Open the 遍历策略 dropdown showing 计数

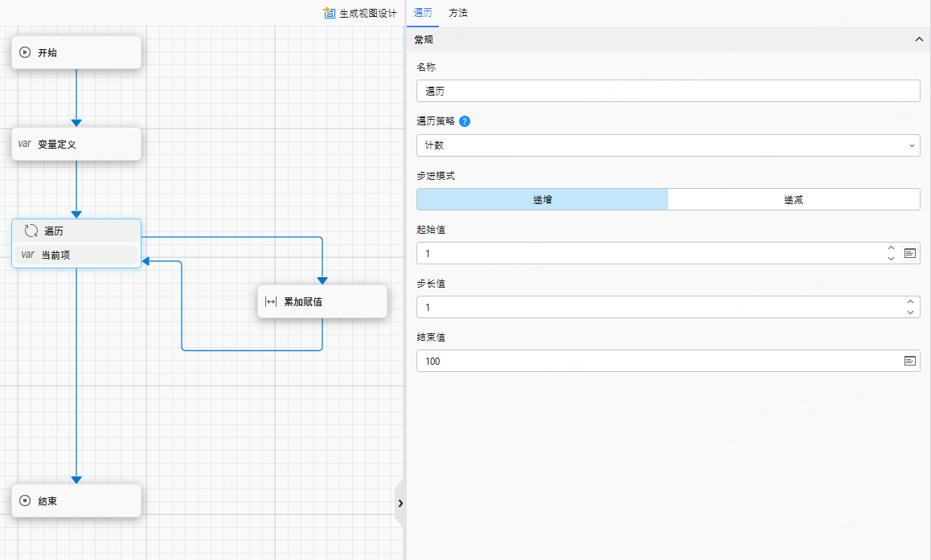coord(668,145)
